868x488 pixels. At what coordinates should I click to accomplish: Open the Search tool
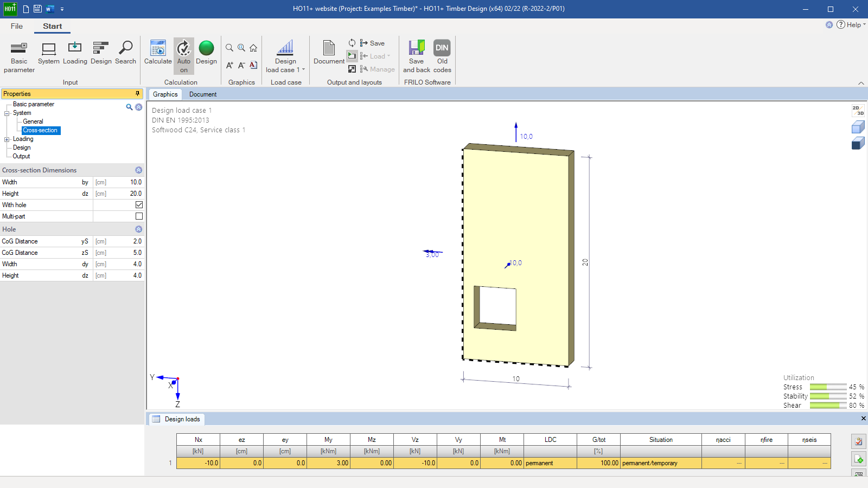(125, 54)
